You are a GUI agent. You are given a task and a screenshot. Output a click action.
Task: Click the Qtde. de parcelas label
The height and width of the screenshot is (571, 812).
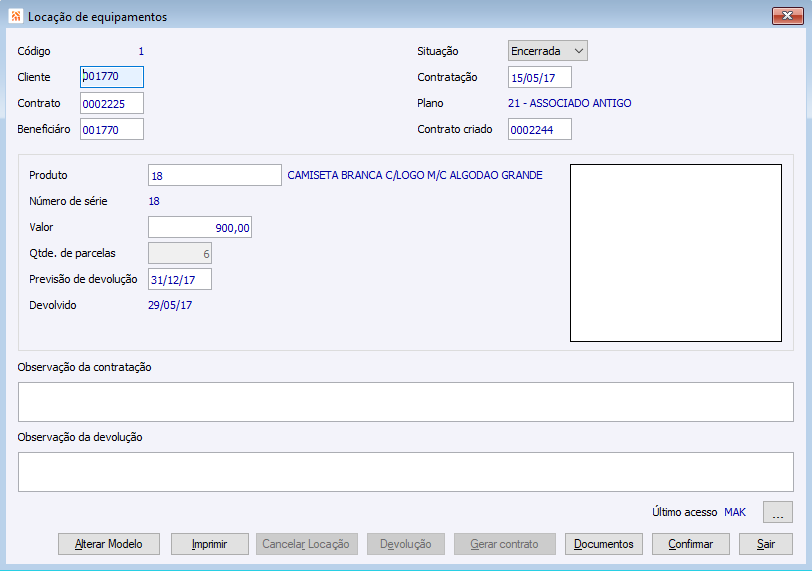point(72,253)
